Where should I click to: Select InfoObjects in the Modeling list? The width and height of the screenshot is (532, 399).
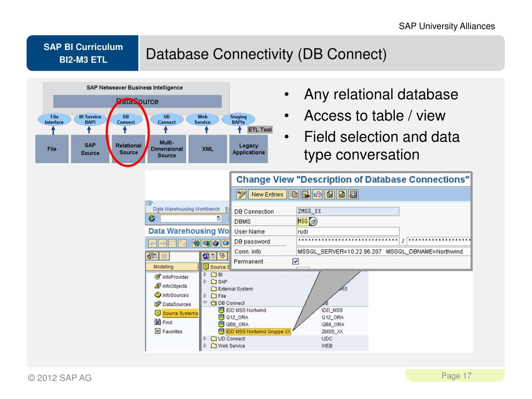point(175,286)
